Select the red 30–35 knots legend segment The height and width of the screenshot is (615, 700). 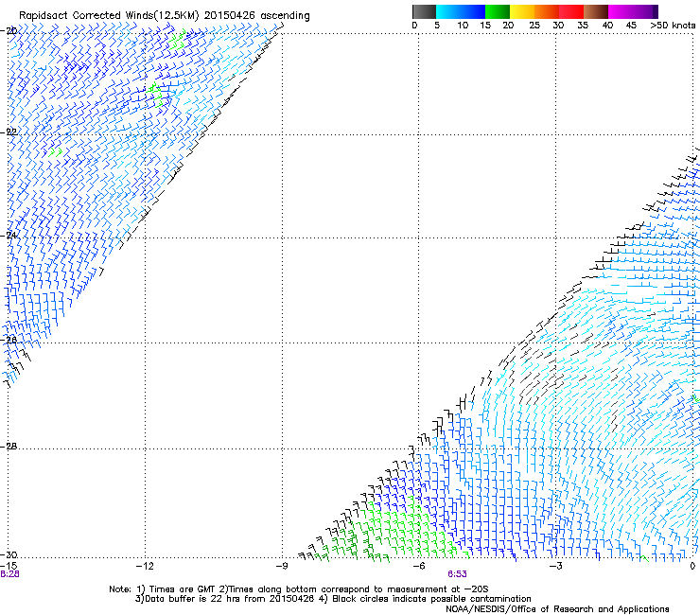pyautogui.click(x=571, y=11)
